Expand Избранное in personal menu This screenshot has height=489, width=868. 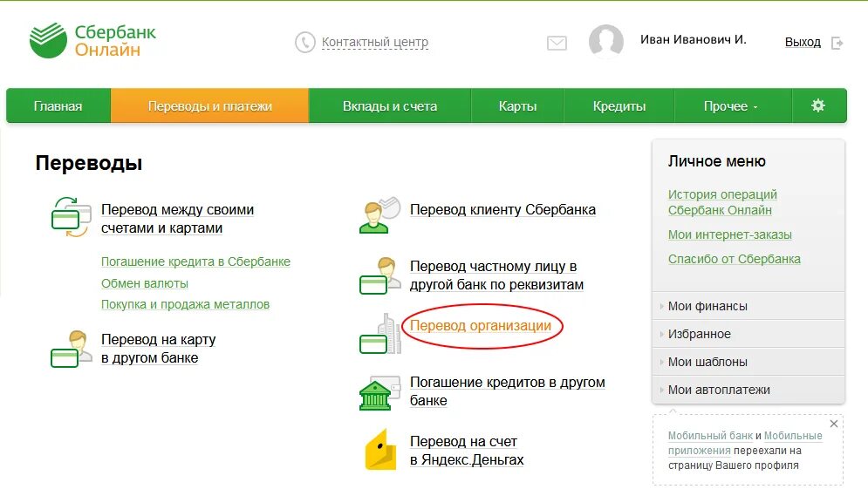pos(748,334)
